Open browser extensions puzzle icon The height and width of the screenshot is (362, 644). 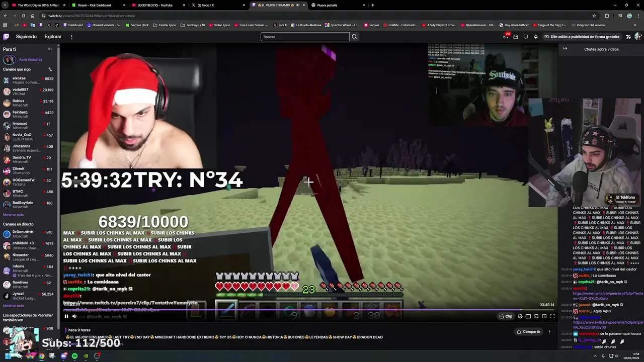pos(607,16)
